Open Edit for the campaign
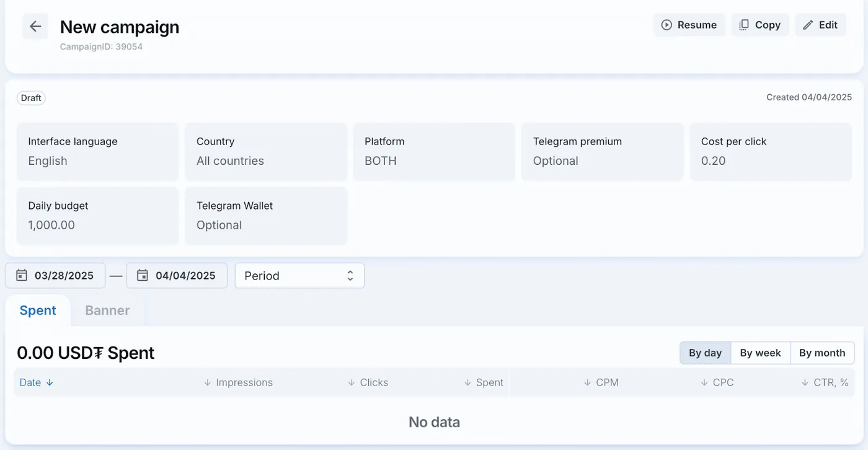868x450 pixels. [x=820, y=25]
